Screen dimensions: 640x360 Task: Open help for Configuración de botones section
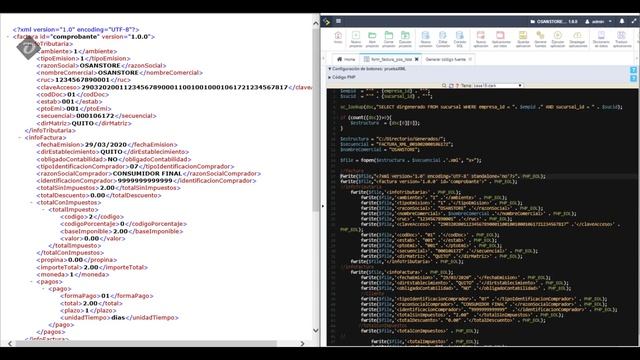click(x=633, y=70)
